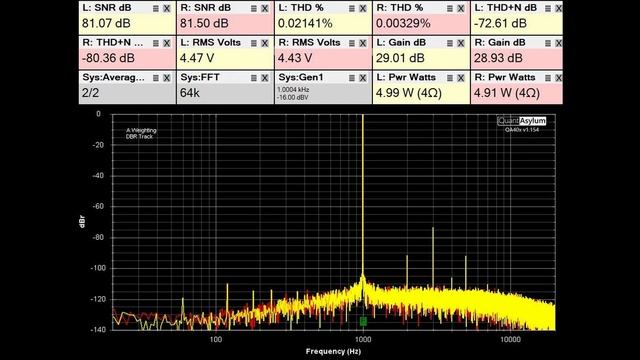Click the QuantAsylum logo on graph
This screenshot has width=640, height=360.
coord(522,121)
